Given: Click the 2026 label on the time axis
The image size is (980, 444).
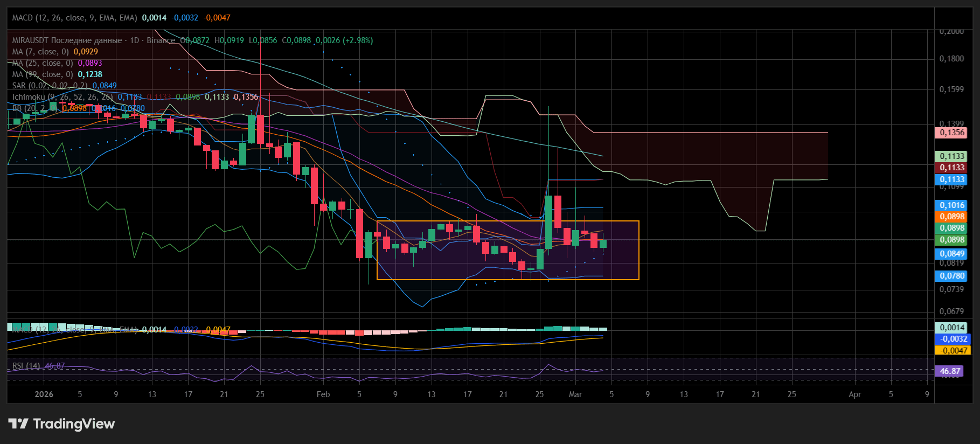Looking at the screenshot, I should coord(44,394).
